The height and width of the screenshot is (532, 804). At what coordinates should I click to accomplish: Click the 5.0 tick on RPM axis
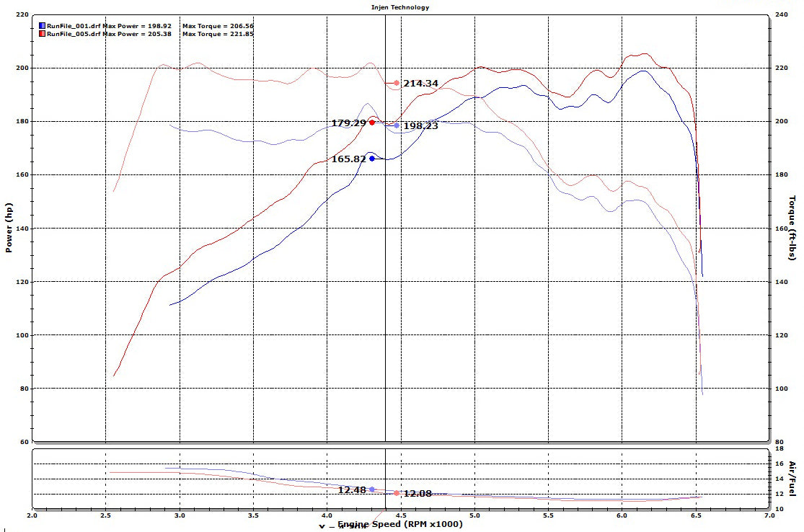pyautogui.click(x=474, y=515)
